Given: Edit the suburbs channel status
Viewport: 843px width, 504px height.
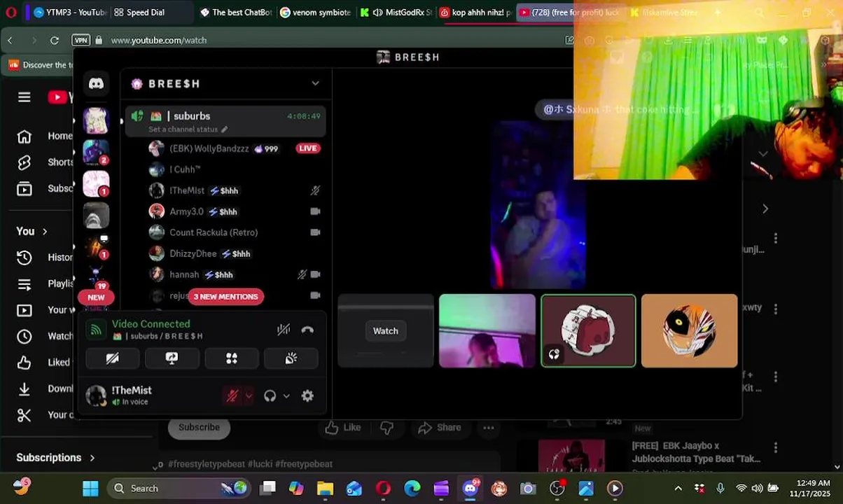Looking at the screenshot, I should 188,129.
